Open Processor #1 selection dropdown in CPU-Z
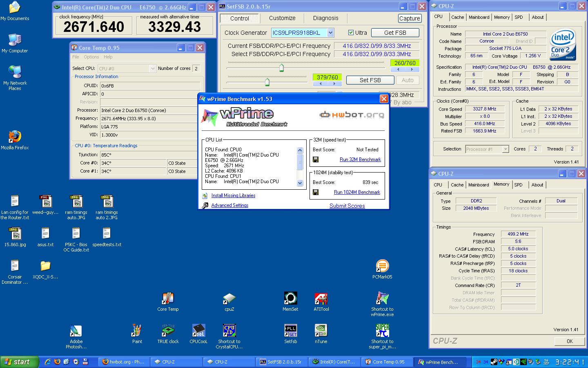 tap(505, 149)
